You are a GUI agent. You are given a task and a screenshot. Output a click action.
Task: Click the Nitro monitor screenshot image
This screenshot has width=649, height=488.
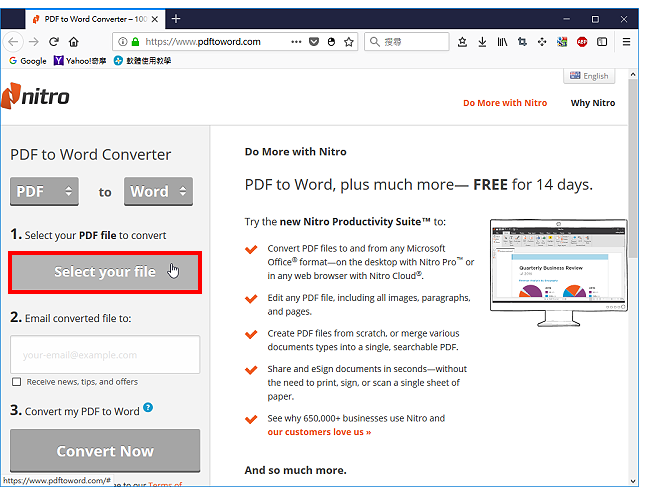click(x=558, y=273)
